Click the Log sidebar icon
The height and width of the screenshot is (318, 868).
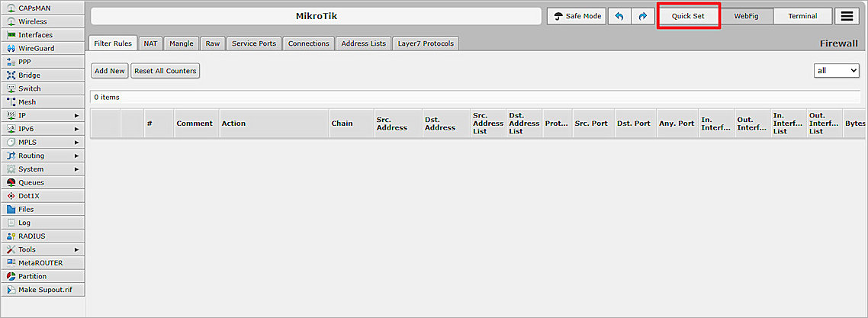click(11, 223)
